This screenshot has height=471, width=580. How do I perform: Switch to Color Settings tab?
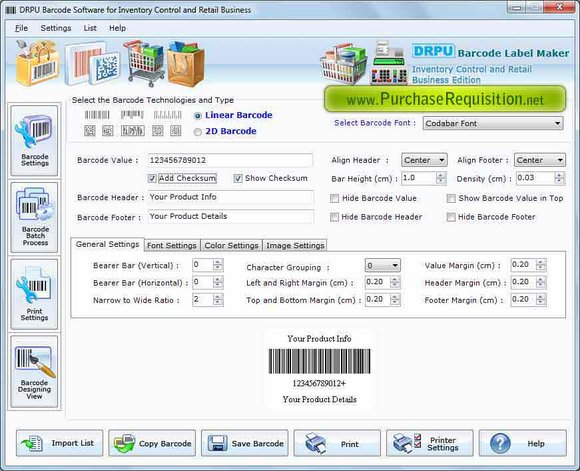tap(232, 245)
